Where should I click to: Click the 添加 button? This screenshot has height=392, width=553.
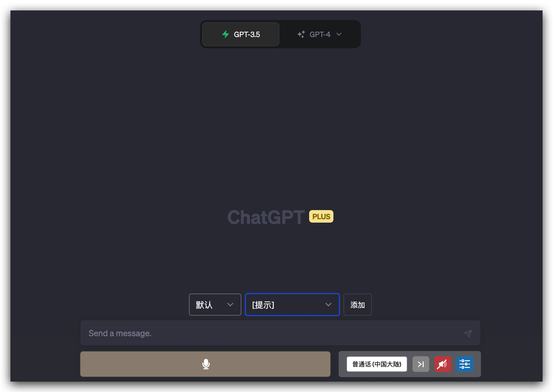click(x=357, y=305)
